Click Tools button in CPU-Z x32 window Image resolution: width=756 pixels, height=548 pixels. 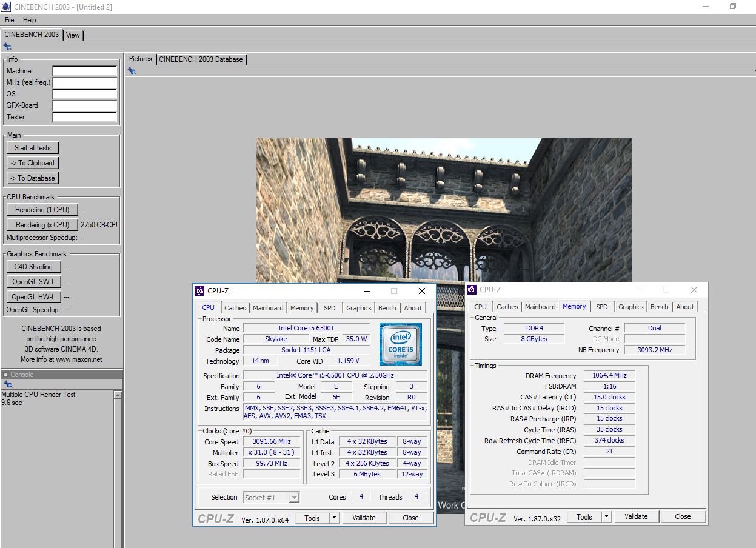point(584,516)
